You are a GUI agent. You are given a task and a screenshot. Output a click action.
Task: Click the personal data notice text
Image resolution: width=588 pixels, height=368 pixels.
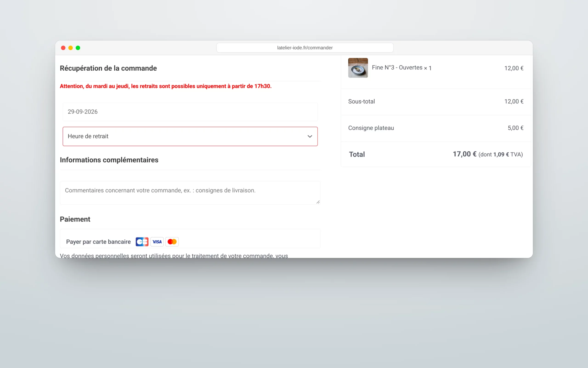(174, 255)
